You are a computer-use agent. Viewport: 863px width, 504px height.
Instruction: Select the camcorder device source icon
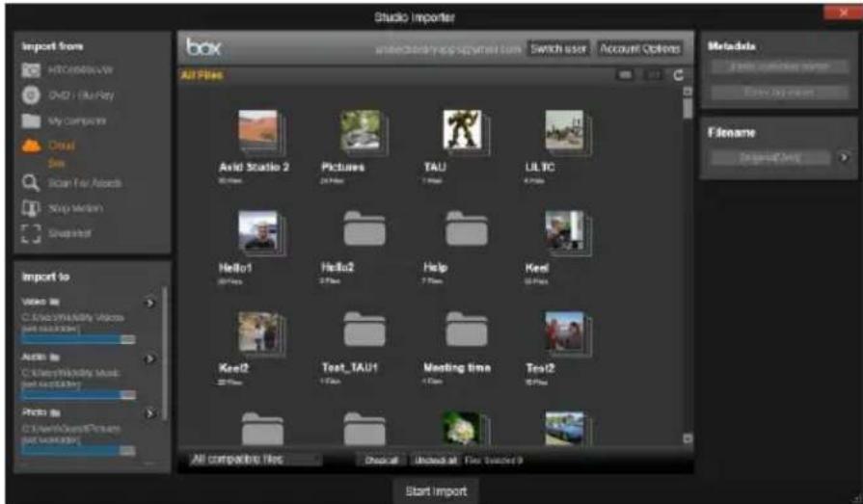click(x=31, y=70)
